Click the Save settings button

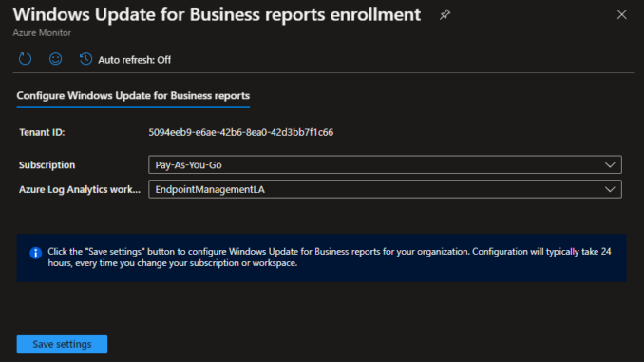click(62, 344)
